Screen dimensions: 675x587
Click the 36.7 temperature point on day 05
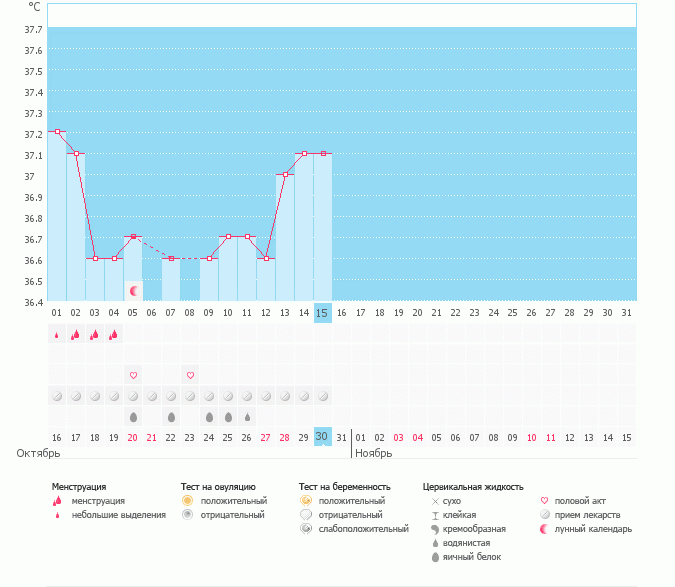click(x=133, y=237)
